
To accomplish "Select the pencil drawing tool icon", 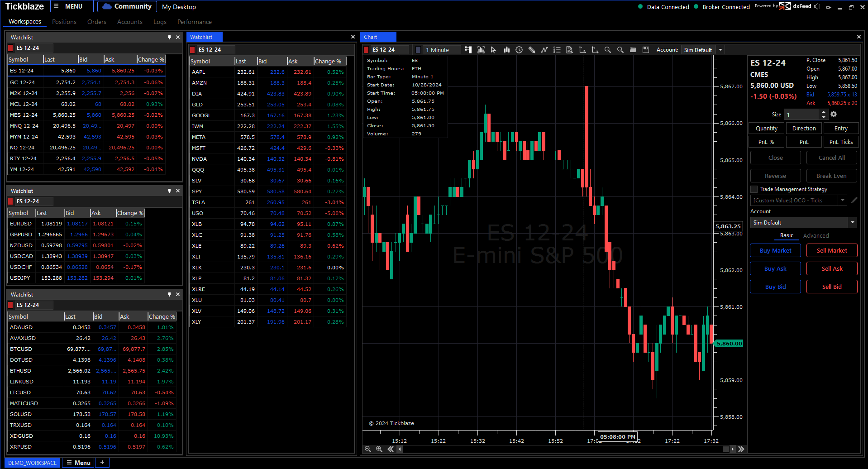I will click(x=532, y=50).
